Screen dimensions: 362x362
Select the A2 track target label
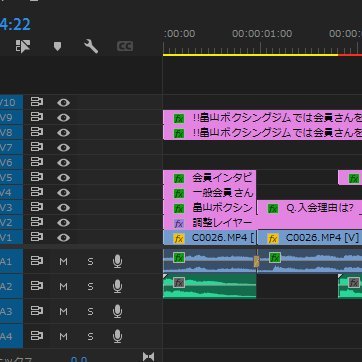11,286
